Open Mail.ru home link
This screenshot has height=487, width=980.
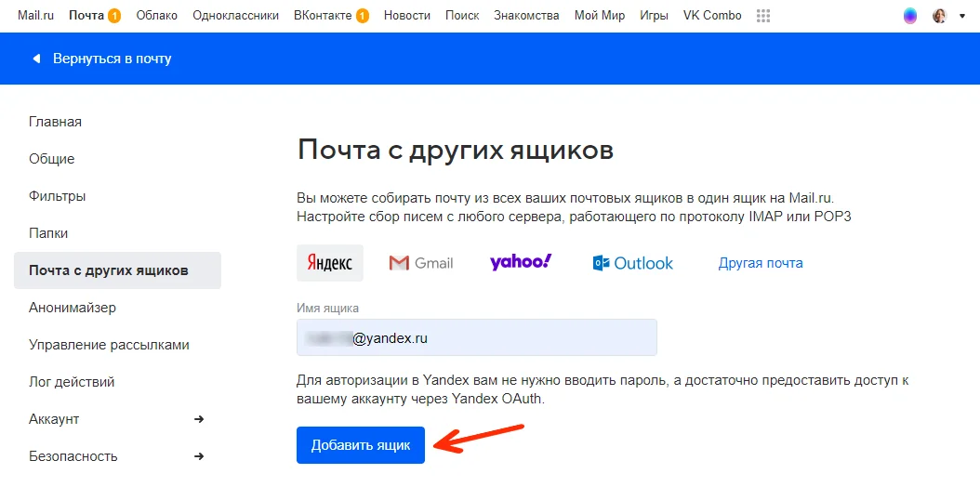[35, 16]
